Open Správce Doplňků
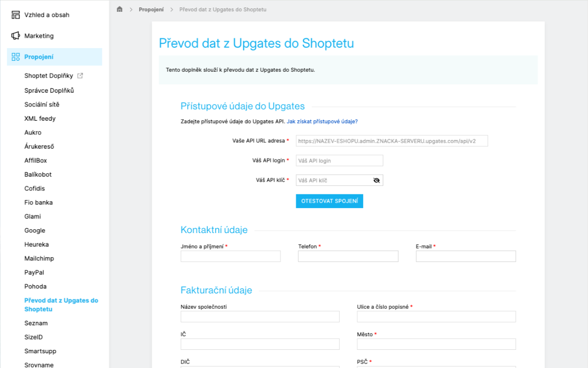Screen dimensions: 588x368 49,90
